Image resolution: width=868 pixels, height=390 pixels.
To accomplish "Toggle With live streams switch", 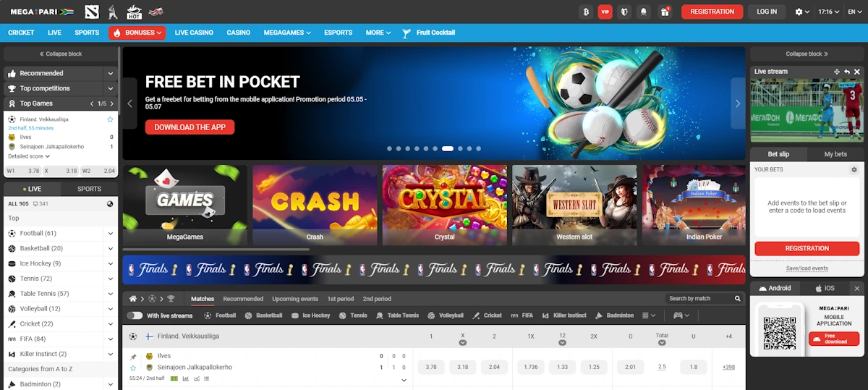I will click(x=135, y=315).
